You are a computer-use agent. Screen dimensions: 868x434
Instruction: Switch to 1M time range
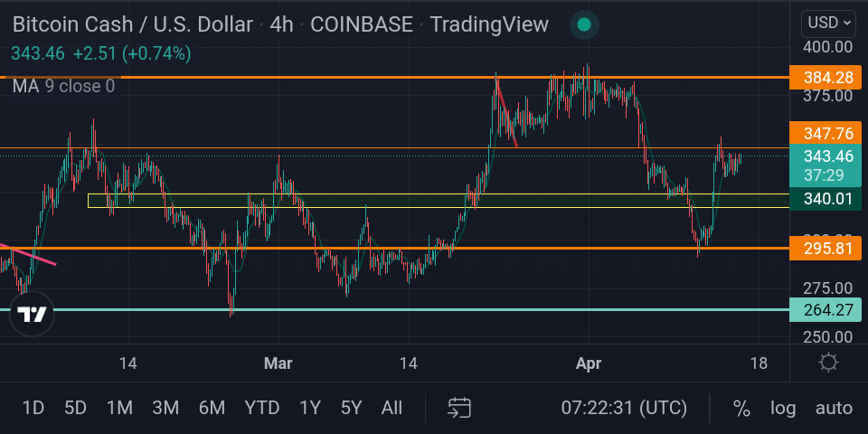click(119, 409)
